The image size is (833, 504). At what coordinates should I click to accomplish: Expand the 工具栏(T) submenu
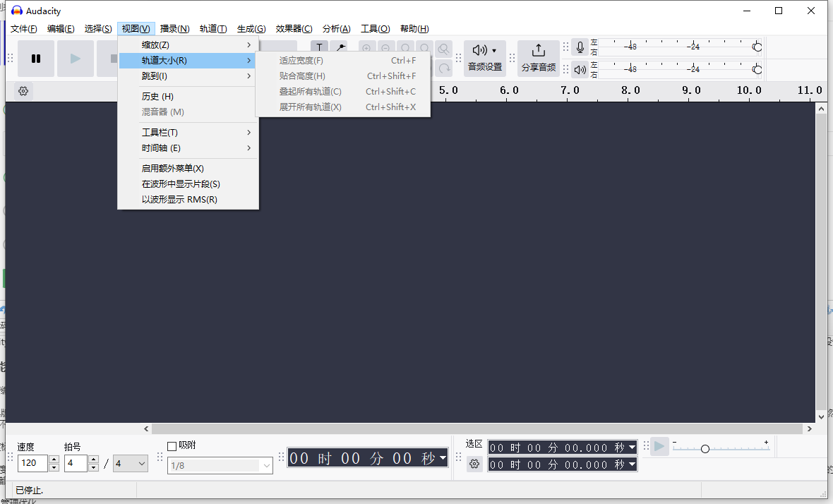point(188,132)
